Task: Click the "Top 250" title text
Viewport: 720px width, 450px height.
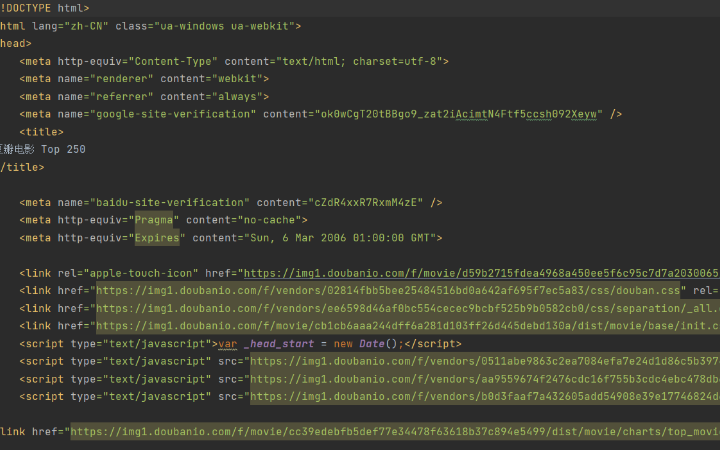Action: (63, 150)
